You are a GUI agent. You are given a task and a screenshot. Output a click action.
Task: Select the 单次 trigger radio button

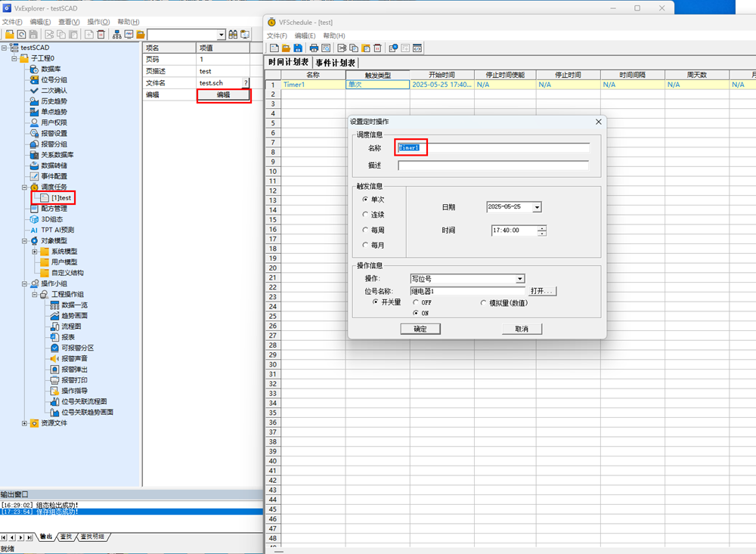[x=365, y=199]
